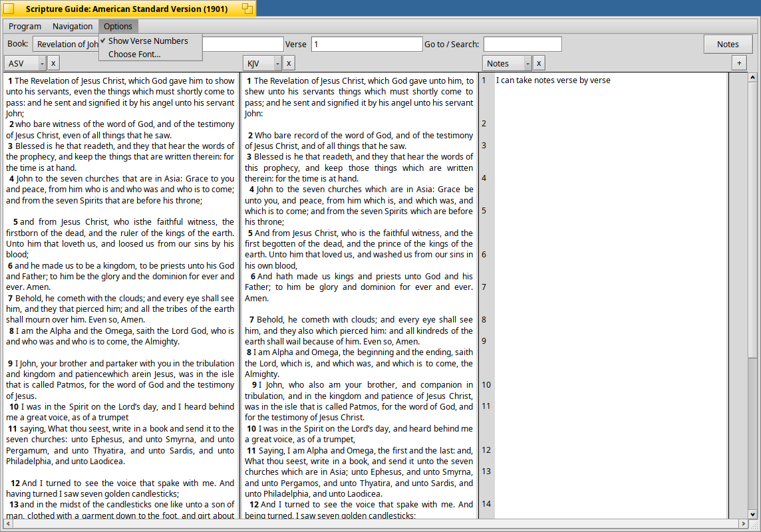Click ASV verse 1 number

(10, 81)
